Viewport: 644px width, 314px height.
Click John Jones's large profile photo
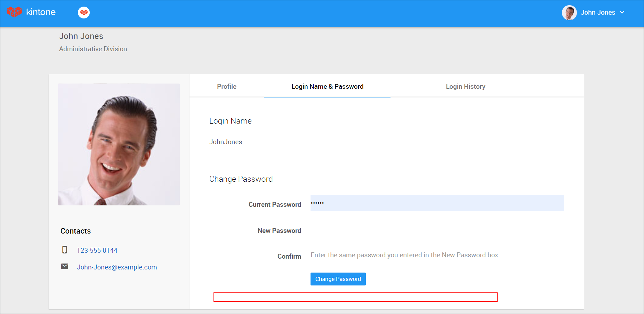[119, 144]
